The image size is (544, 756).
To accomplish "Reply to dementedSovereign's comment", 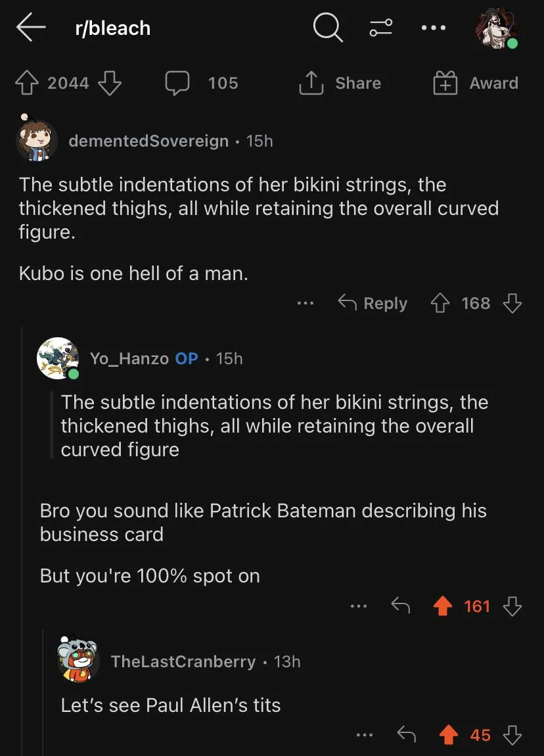I will pos(373,303).
